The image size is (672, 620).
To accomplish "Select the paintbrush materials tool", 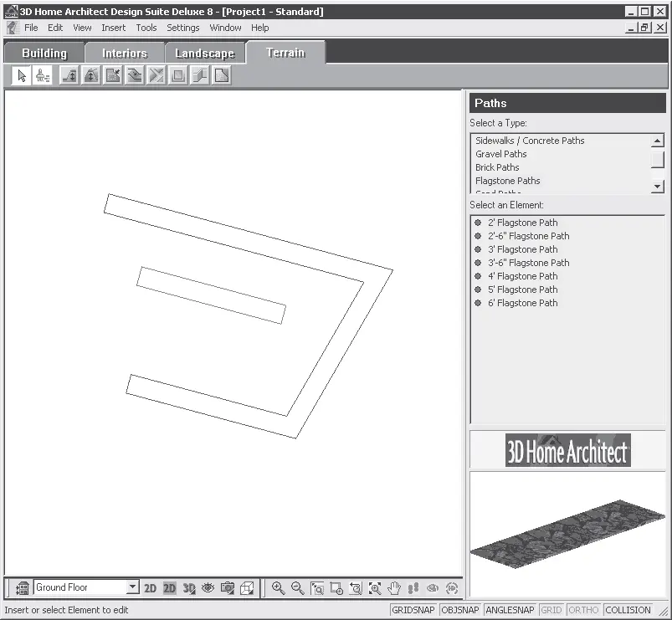I will click(x=42, y=76).
